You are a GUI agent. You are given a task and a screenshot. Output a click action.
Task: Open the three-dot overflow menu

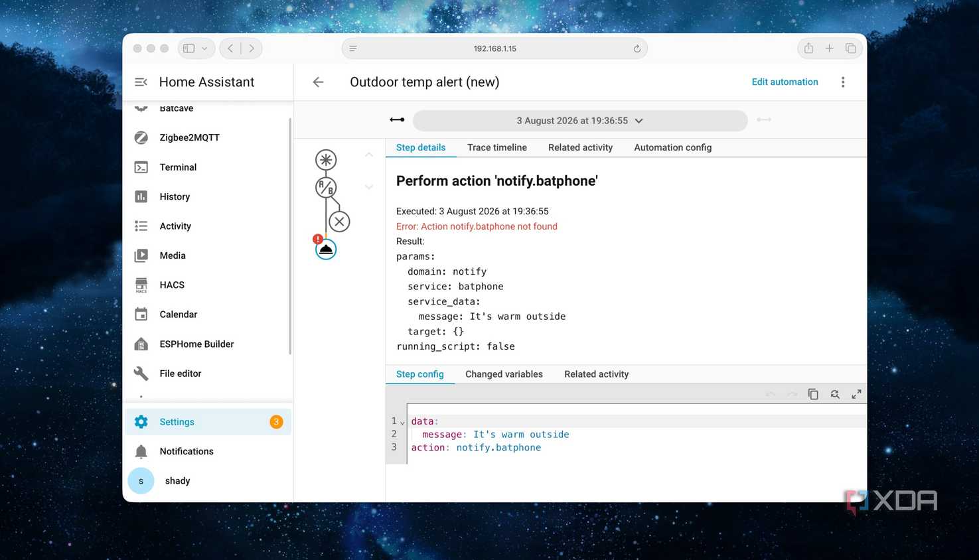click(x=843, y=82)
